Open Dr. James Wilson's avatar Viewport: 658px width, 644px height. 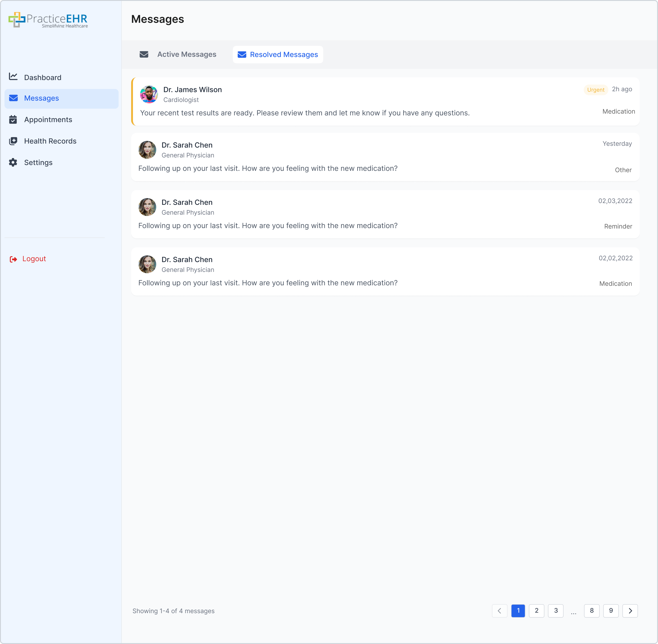click(x=149, y=94)
